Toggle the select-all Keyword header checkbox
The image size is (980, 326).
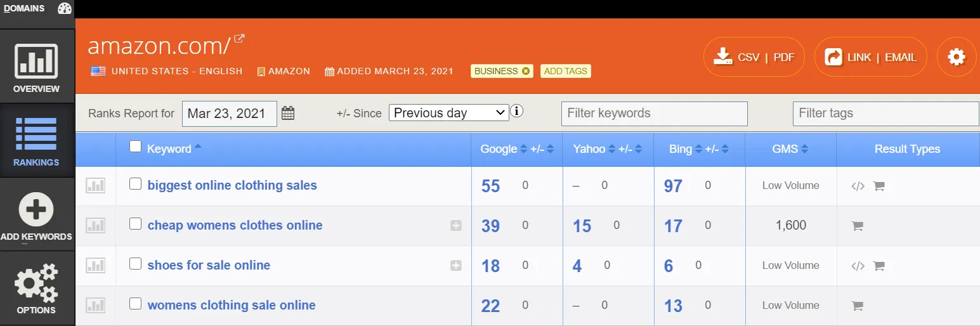135,147
